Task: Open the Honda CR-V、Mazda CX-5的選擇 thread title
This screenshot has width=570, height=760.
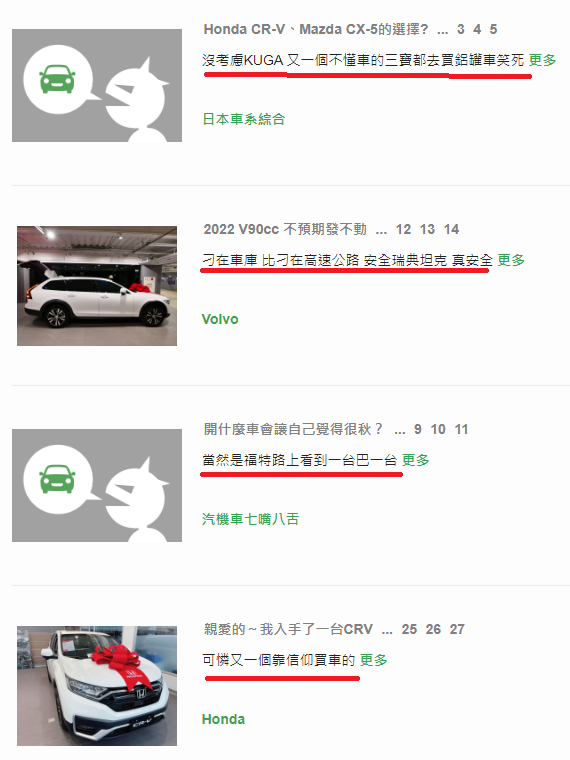Action: coord(316,30)
